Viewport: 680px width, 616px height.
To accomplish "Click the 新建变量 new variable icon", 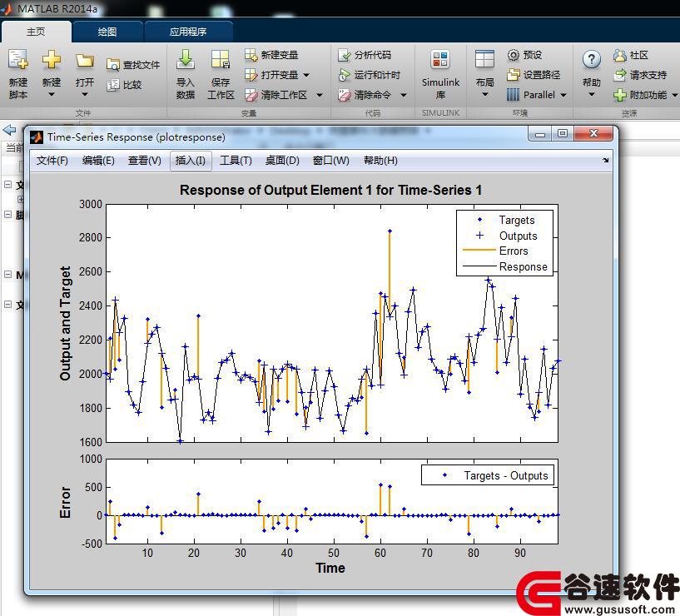I will pyautogui.click(x=251, y=55).
